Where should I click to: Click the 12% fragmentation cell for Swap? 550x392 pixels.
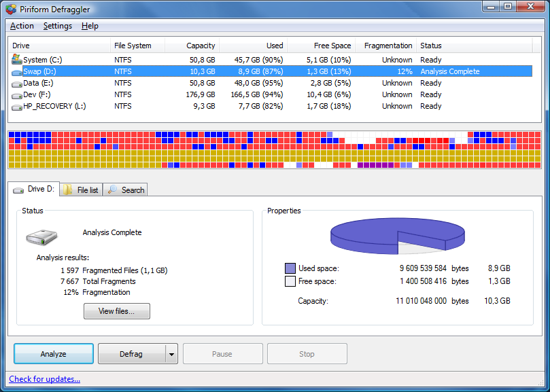pyautogui.click(x=405, y=71)
